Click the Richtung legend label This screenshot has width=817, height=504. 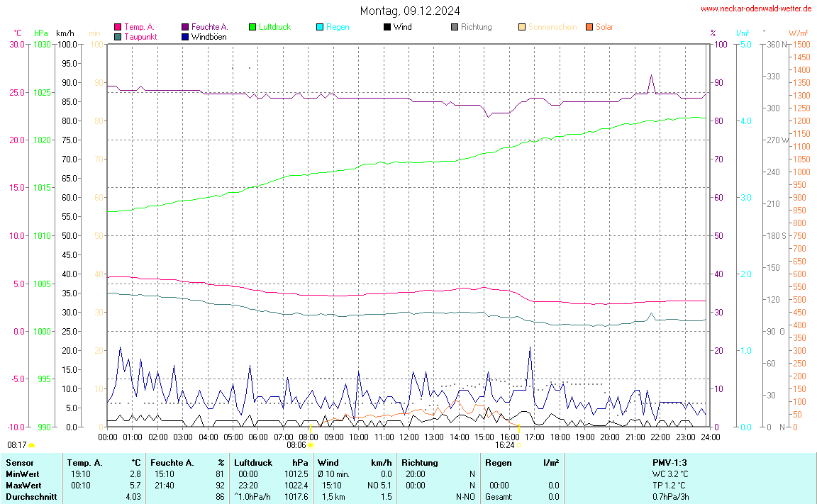click(x=476, y=27)
